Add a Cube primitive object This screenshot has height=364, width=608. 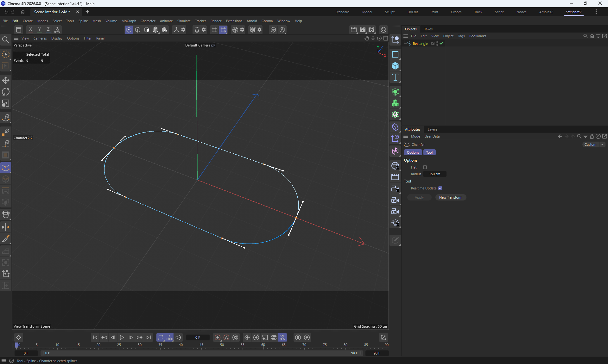395,66
